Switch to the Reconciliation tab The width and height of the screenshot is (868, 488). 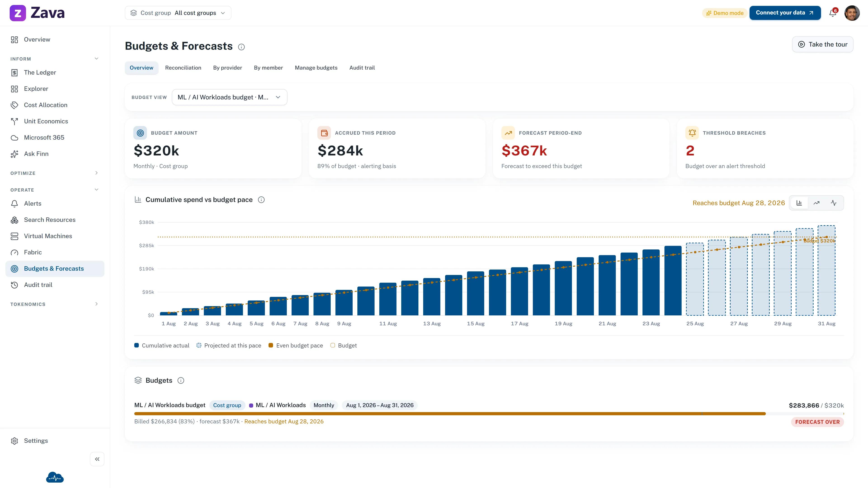click(x=183, y=68)
